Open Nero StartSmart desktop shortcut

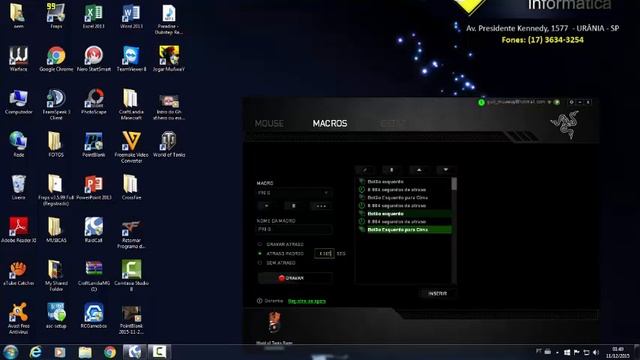(x=93, y=59)
